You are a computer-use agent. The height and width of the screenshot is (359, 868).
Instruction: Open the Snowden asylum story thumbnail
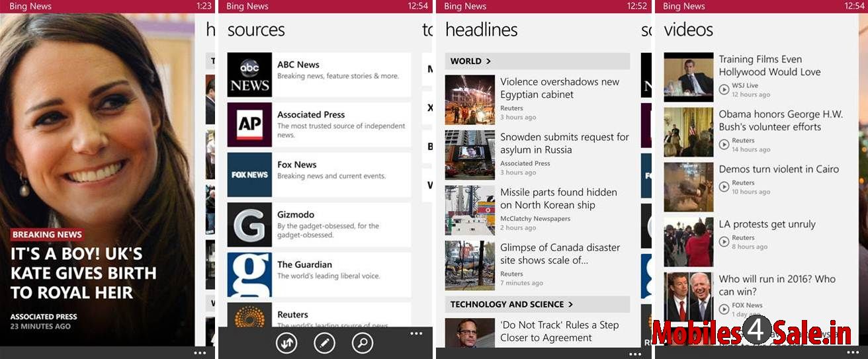coord(470,155)
